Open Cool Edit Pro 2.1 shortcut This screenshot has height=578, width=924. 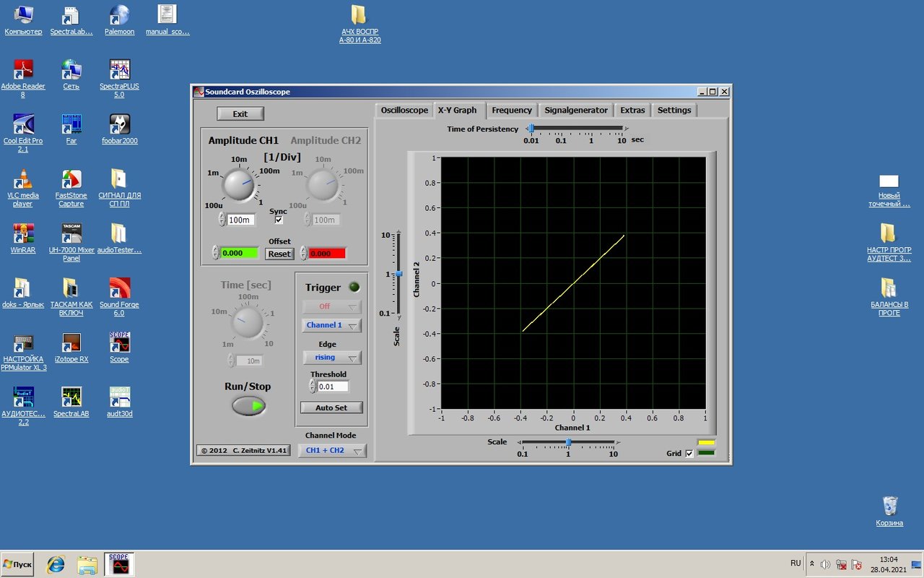[23, 124]
